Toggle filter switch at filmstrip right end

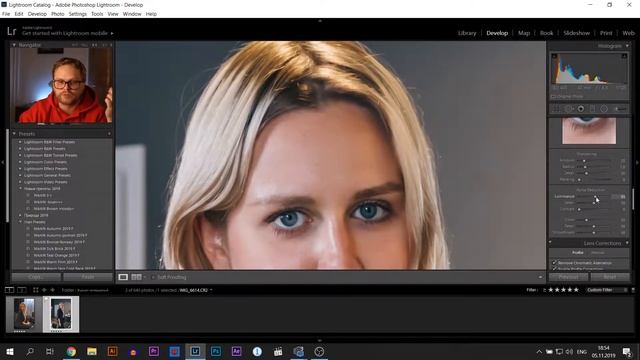click(x=633, y=290)
